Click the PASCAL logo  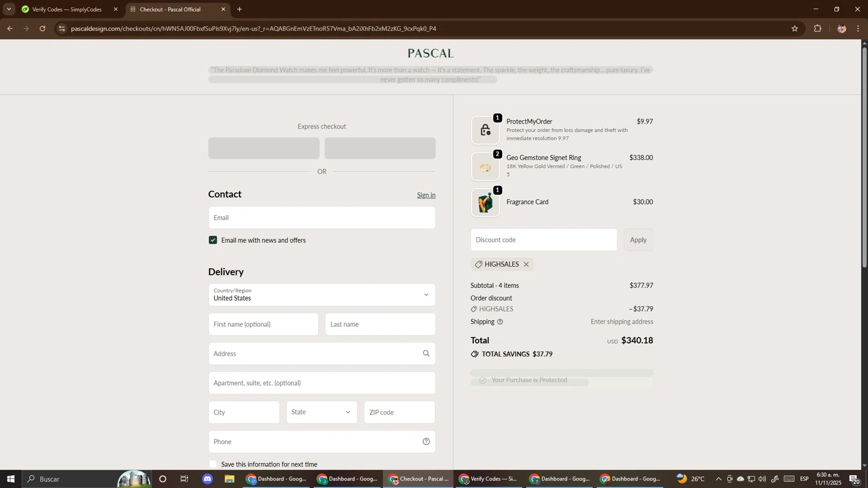[x=431, y=53]
